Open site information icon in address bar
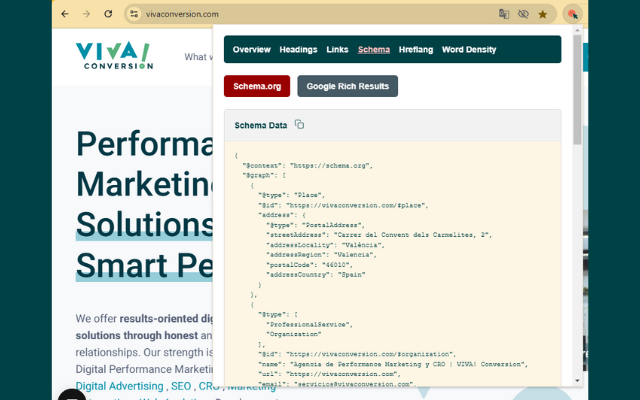 134,14
